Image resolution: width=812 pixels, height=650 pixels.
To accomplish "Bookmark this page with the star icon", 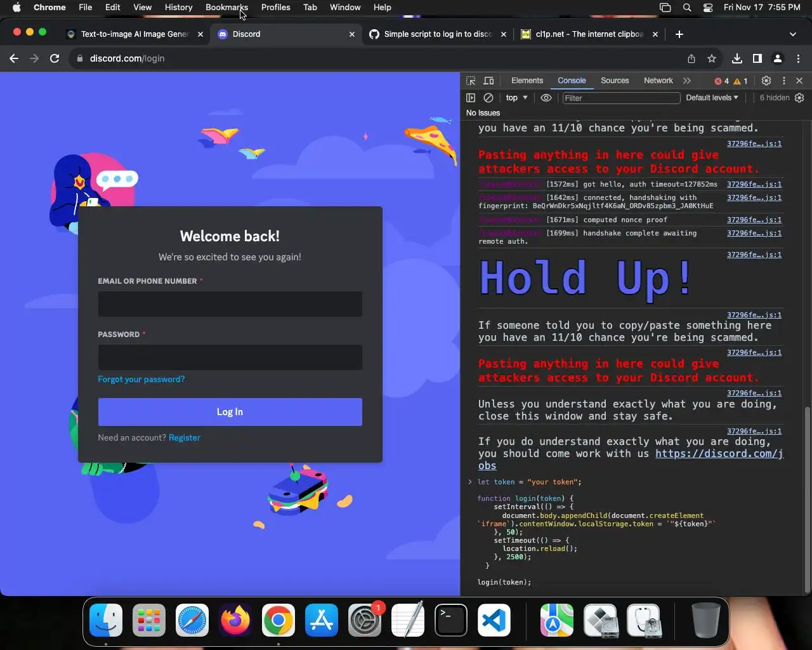I will 712,58.
